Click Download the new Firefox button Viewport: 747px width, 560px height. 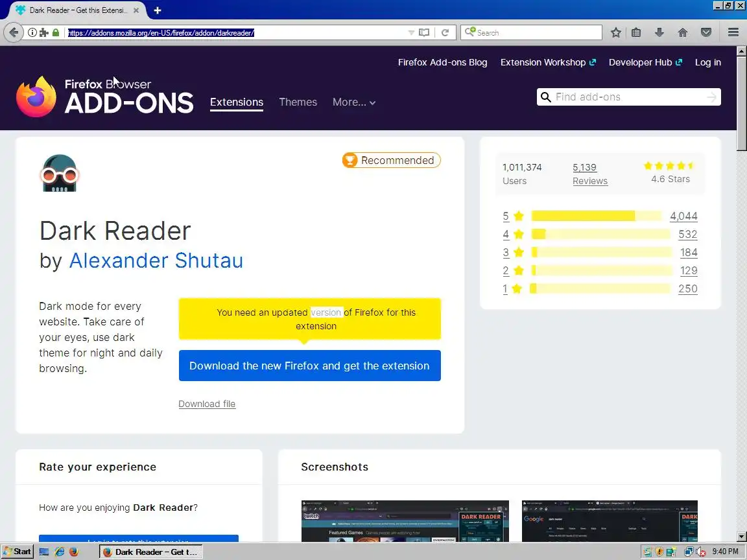point(310,366)
